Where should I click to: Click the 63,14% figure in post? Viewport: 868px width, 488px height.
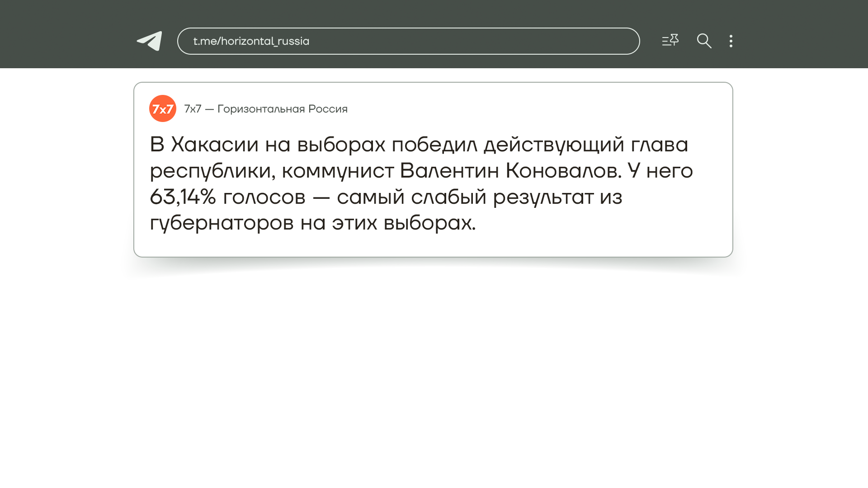[x=183, y=197]
